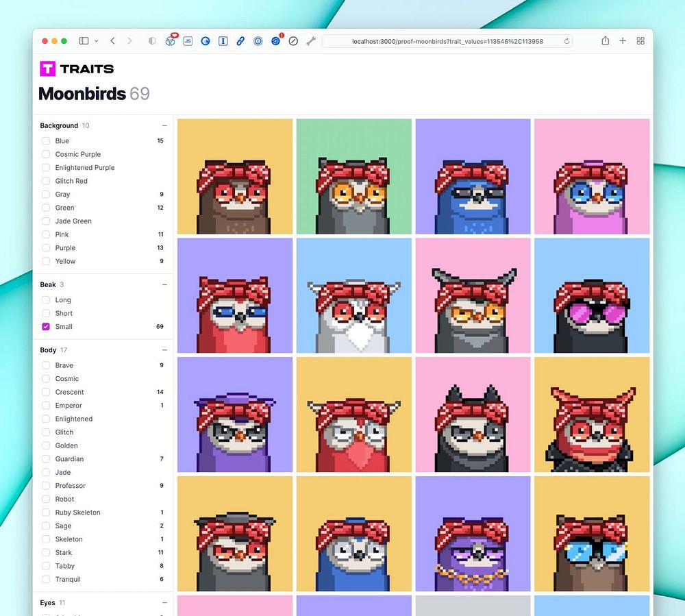Screen dimensions: 685x616
Task: Check the Tranquil body filter
Action: pos(46,579)
